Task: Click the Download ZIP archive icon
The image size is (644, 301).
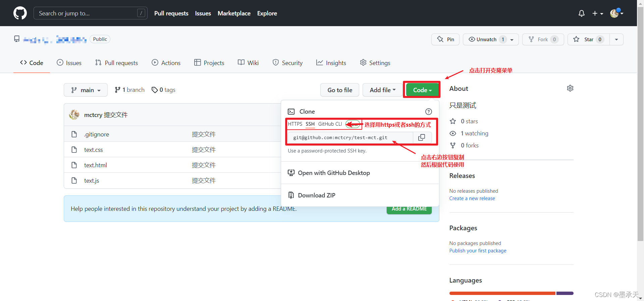Action: tap(291, 195)
